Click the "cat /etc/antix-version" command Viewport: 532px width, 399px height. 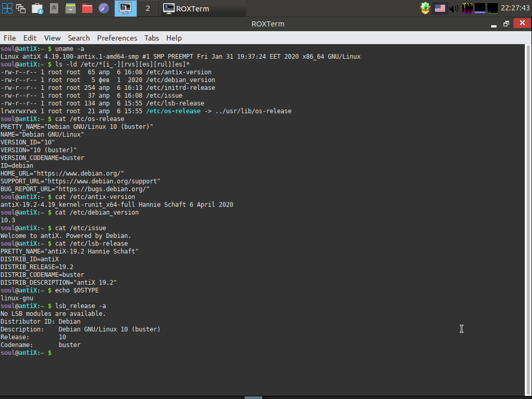(x=95, y=197)
